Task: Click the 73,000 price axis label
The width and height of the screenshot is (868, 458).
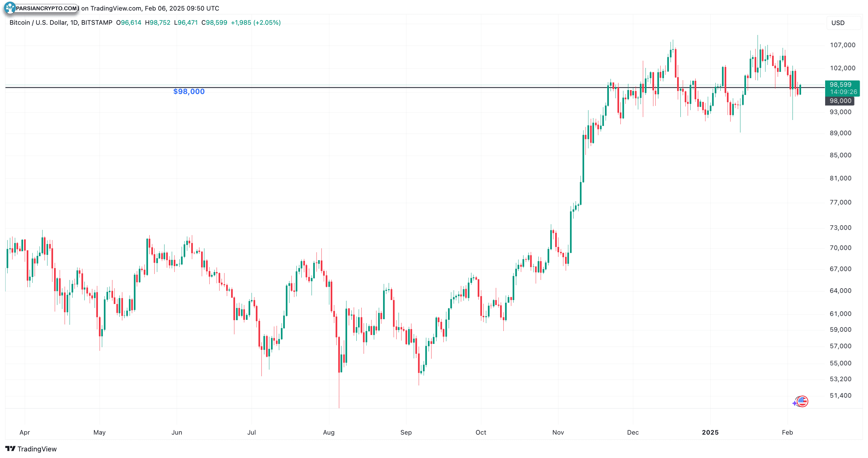Action: (x=840, y=228)
